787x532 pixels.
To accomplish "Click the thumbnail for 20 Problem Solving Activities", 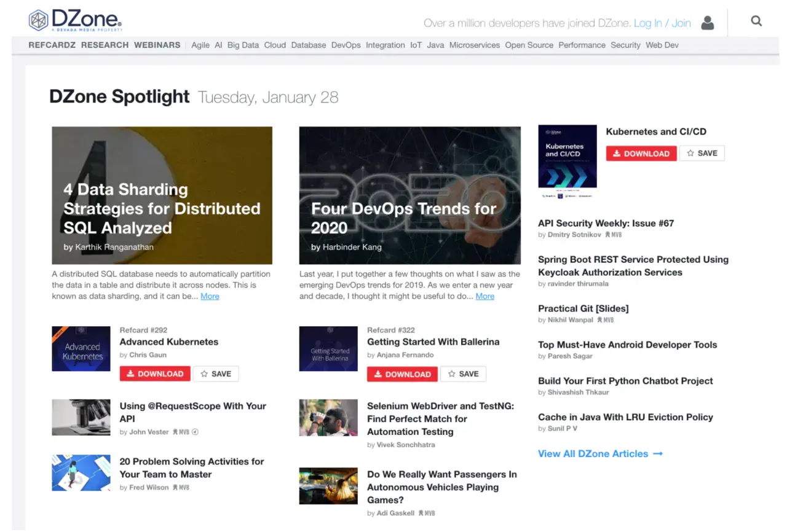I will [x=81, y=472].
